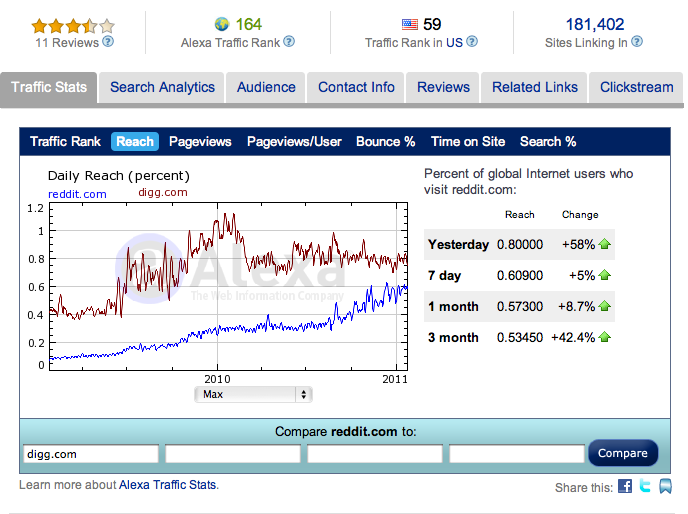Image resolution: width=688 pixels, height=514 pixels.
Task: Open the Alexa Traffic Stats link
Action: [168, 485]
